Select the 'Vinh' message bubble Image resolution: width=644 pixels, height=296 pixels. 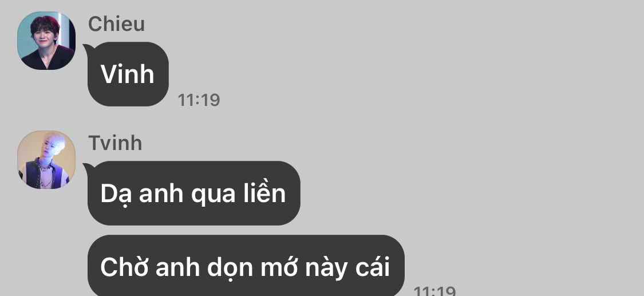(x=128, y=74)
